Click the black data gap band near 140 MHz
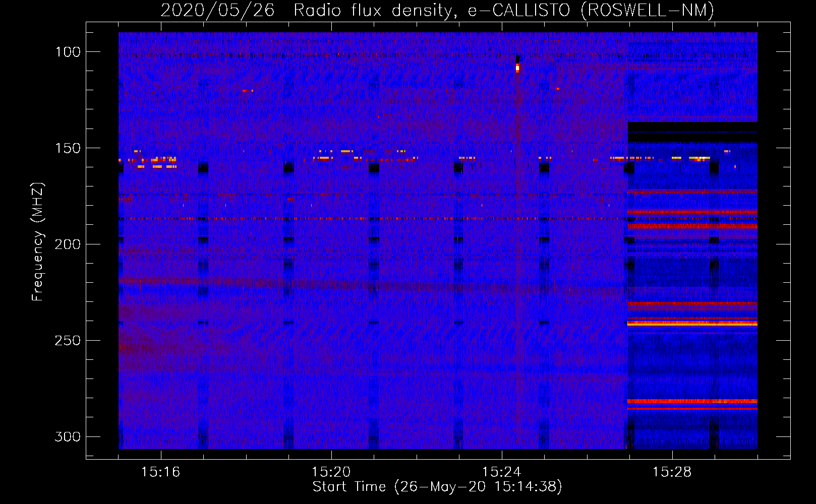 (692, 132)
